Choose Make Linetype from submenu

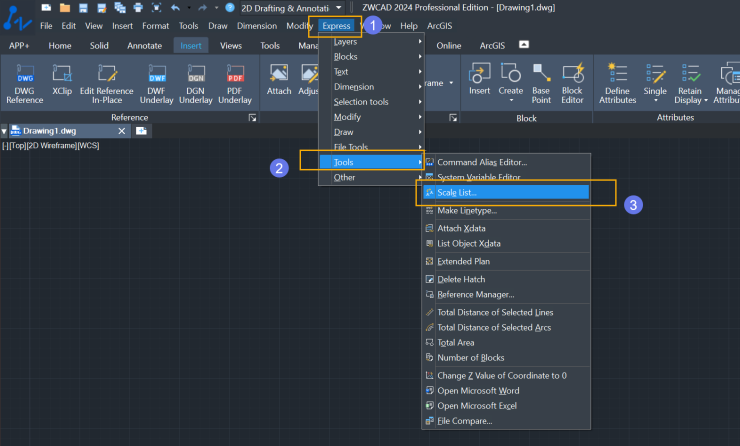tap(506, 210)
